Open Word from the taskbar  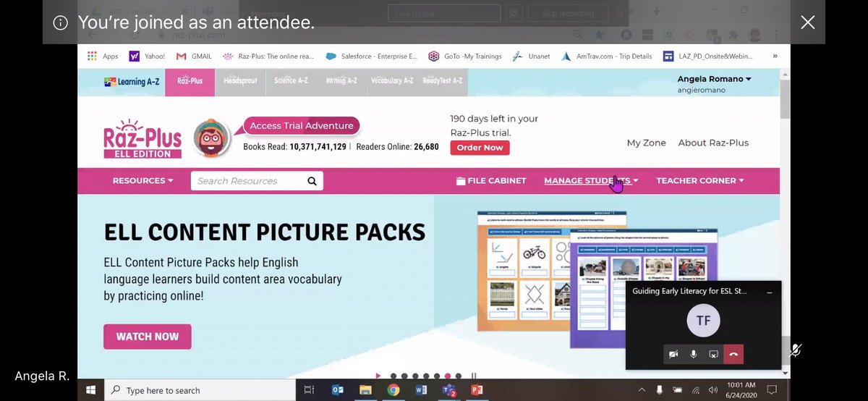tap(422, 390)
